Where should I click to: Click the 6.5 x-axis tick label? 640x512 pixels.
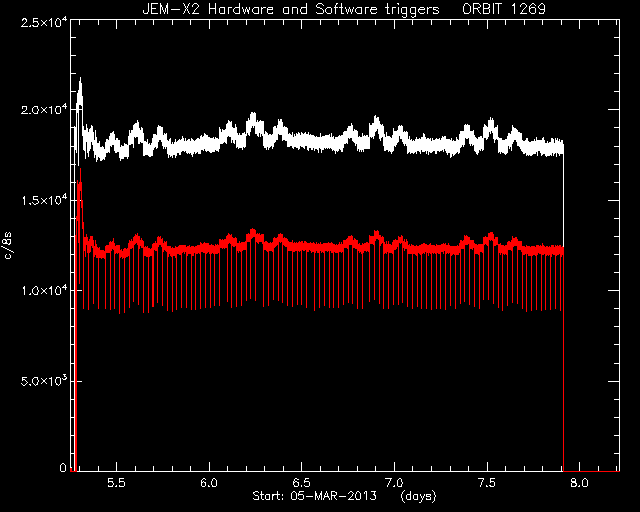tap(302, 483)
